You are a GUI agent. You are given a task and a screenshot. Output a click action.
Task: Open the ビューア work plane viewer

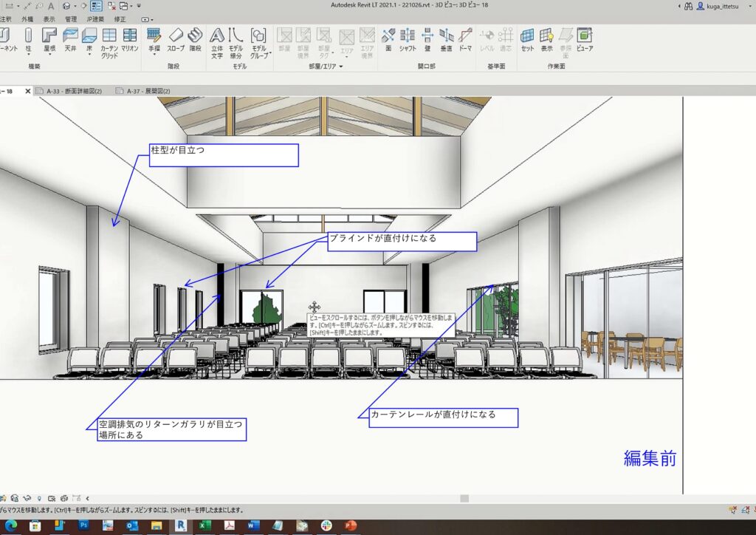(584, 38)
